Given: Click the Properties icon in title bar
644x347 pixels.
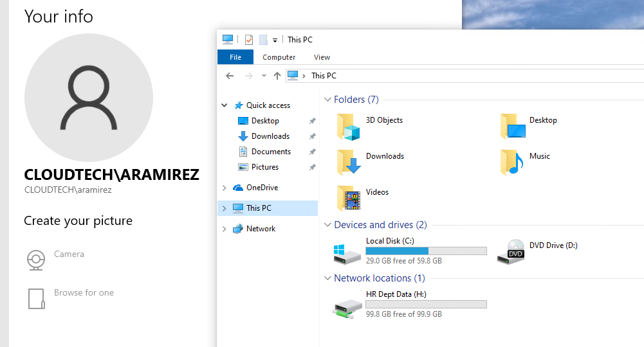Looking at the screenshot, I should click(x=249, y=40).
